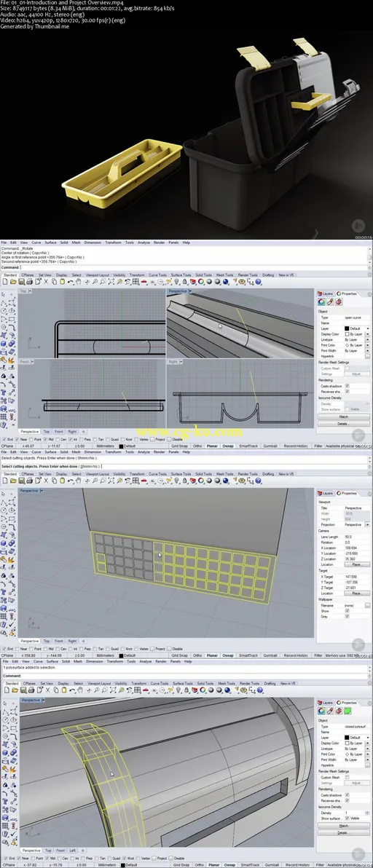Viewport: 373px width, 868px height.
Task: Open Perspective viewport title arrow in middle frame
Action: pos(42,491)
